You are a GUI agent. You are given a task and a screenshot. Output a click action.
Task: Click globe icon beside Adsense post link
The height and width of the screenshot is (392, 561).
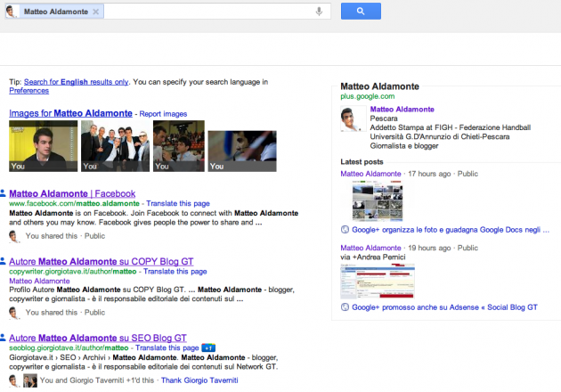[x=345, y=307]
